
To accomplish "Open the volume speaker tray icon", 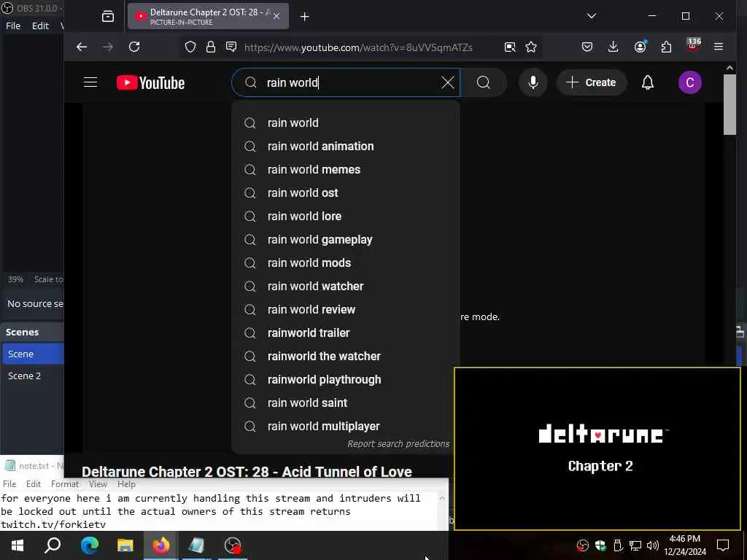I will (653, 545).
